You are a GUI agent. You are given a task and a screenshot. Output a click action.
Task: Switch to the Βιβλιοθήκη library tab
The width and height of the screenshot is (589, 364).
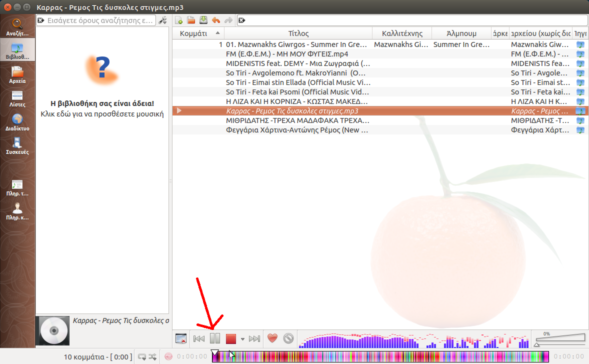pyautogui.click(x=17, y=50)
